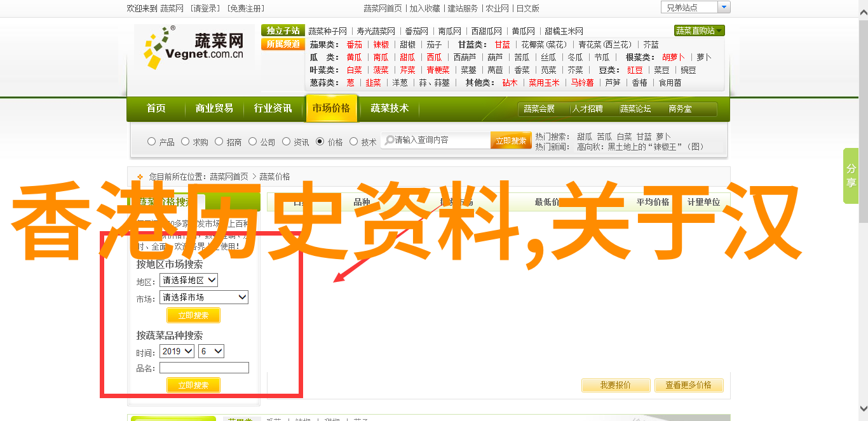Click the orange 所属频道 badge

pyautogui.click(x=283, y=44)
